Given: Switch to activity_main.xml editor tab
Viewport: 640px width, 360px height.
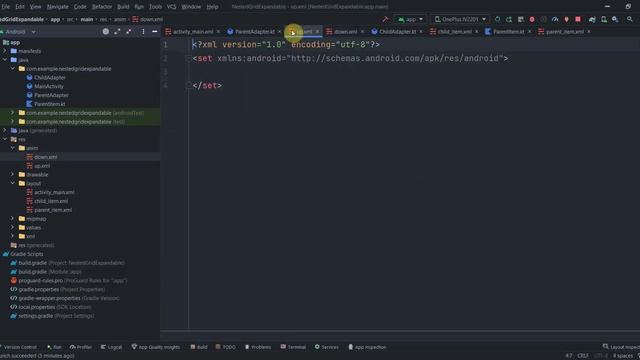Looking at the screenshot, I should click(193, 31).
